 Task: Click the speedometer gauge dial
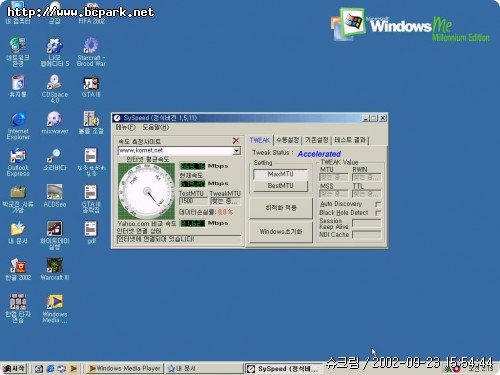tap(146, 191)
